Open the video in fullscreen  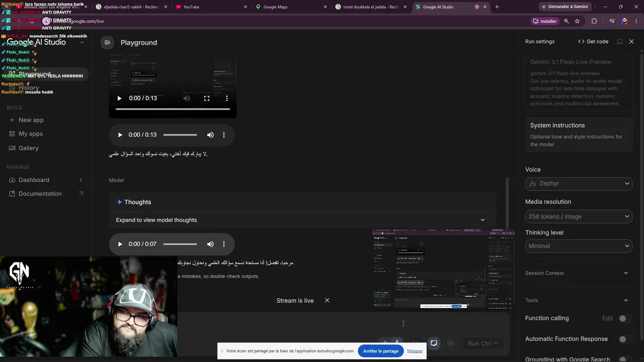(x=207, y=99)
